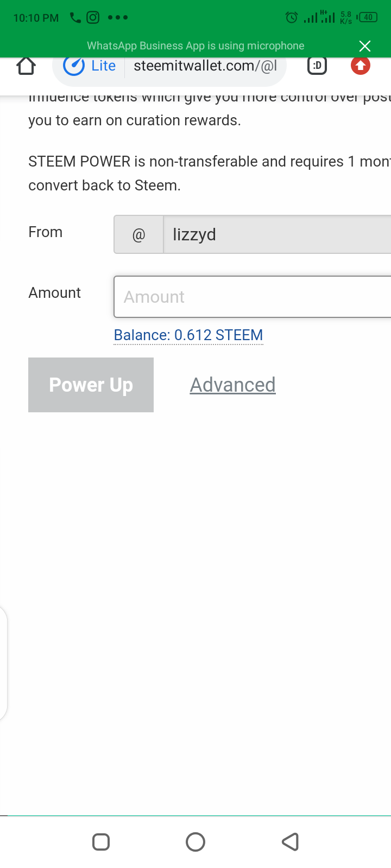Focus the Amount input field
The width and height of the screenshot is (391, 868).
pyautogui.click(x=253, y=297)
